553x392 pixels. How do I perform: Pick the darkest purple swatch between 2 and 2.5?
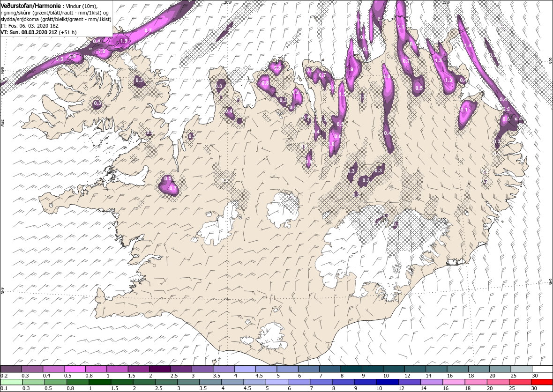(x=160, y=369)
